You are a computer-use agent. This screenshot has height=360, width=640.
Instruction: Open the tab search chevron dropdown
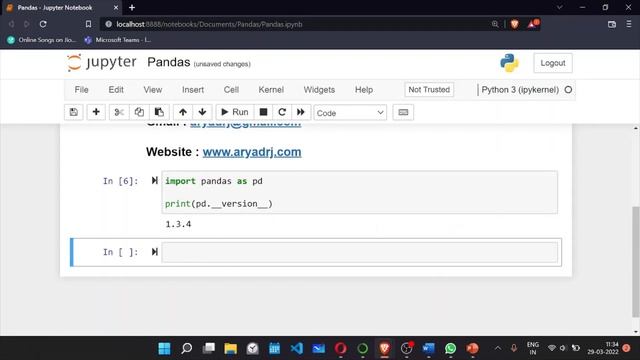point(560,7)
